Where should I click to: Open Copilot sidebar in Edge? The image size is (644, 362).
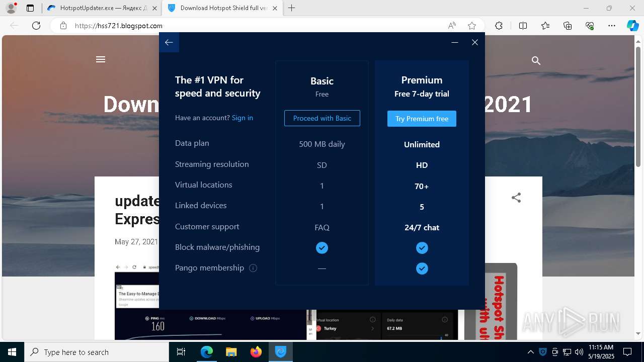632,26
